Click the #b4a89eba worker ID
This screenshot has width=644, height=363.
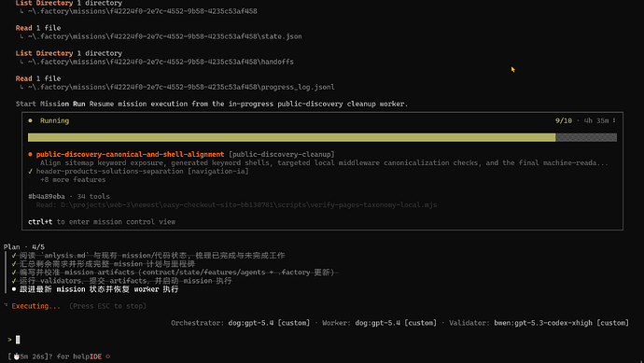point(47,197)
